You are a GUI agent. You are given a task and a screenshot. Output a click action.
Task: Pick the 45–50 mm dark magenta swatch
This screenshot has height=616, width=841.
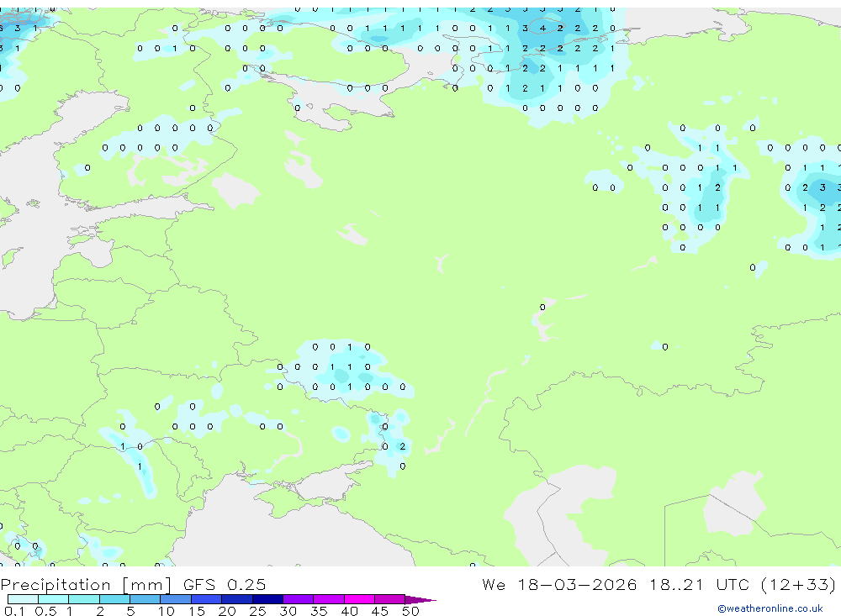(390, 599)
